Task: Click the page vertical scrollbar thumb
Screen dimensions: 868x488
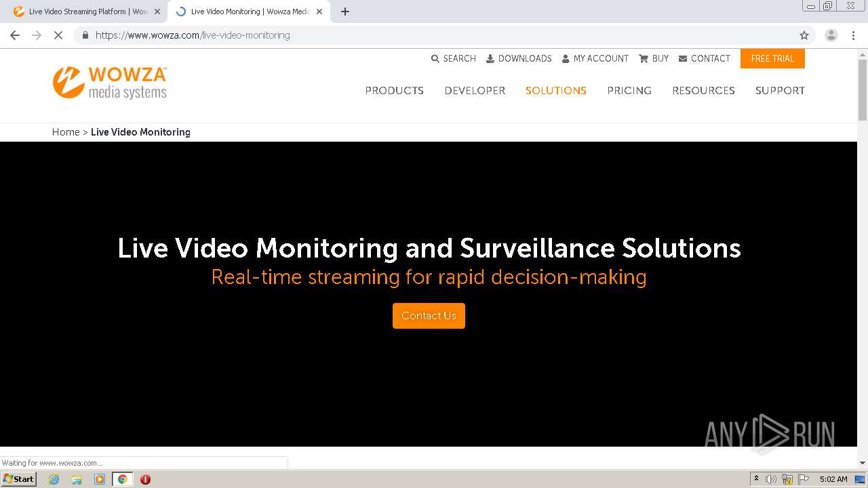Action: tap(863, 89)
